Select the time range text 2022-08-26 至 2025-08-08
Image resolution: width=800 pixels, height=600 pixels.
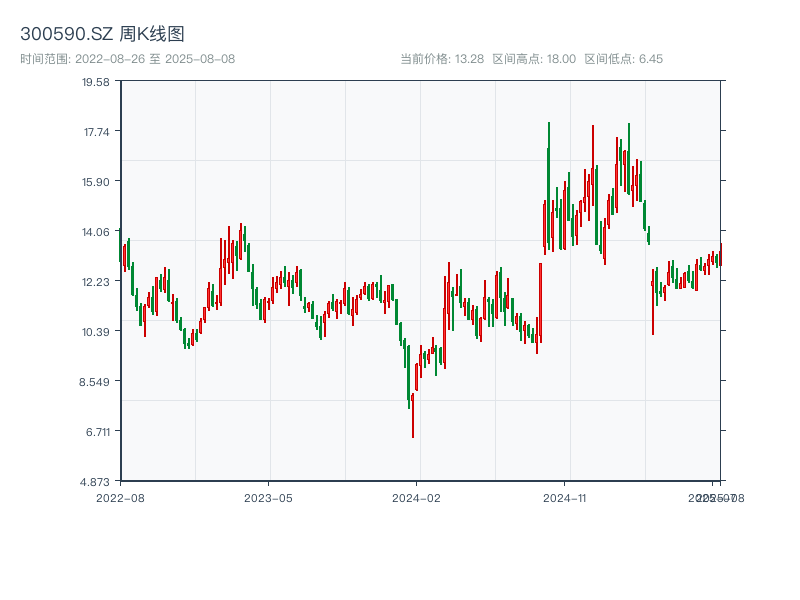coord(155,59)
